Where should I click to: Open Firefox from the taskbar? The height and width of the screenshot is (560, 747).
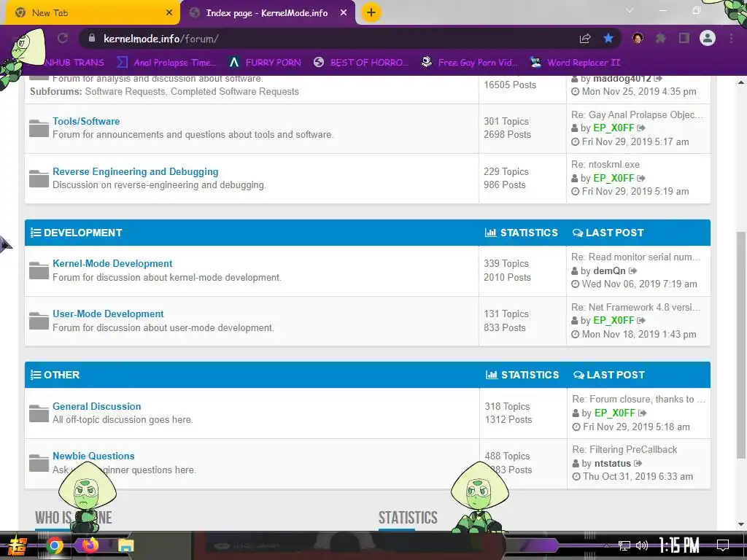(90, 545)
